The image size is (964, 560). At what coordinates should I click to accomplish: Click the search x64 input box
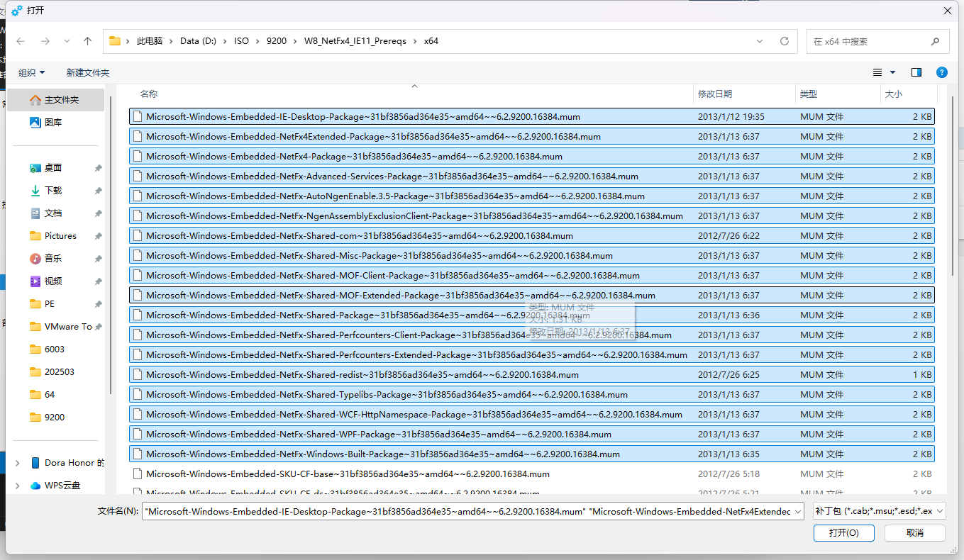(877, 41)
